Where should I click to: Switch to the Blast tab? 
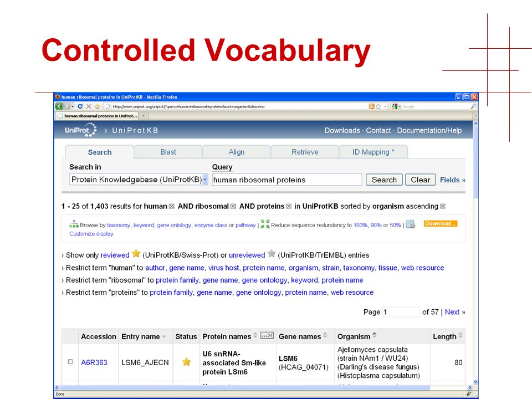(168, 152)
